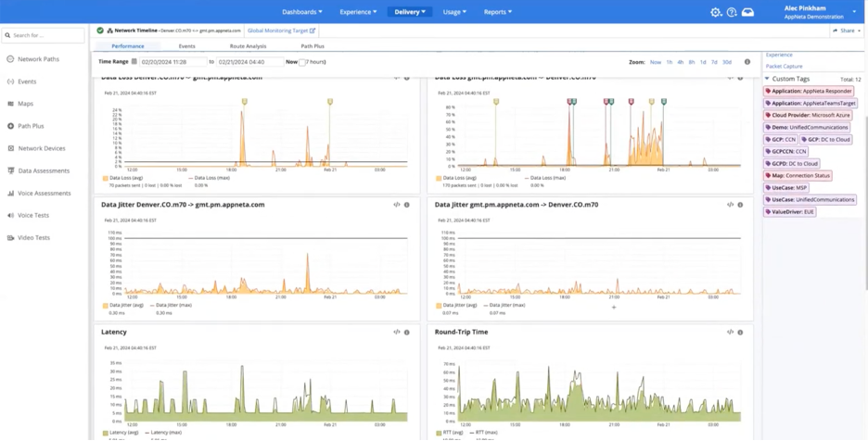
Task: Open Voice Assessments in the sidebar
Action: [x=39, y=193]
